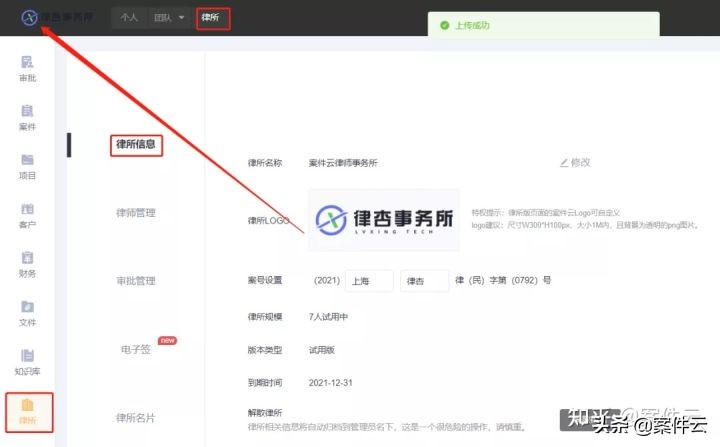This screenshot has width=720, height=447.
Task: Switch to the 律所 top tab
Action: pos(210,17)
